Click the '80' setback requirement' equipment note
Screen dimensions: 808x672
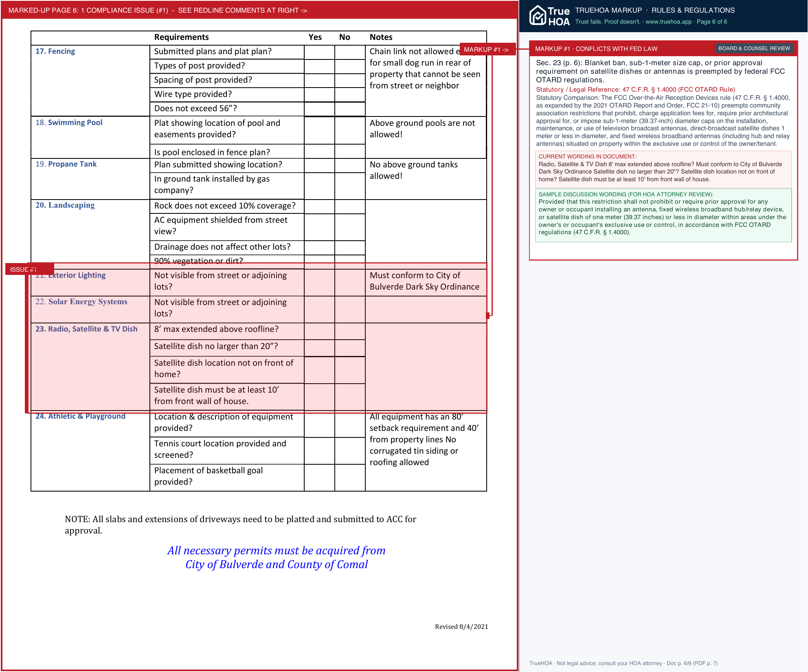pyautogui.click(x=424, y=439)
